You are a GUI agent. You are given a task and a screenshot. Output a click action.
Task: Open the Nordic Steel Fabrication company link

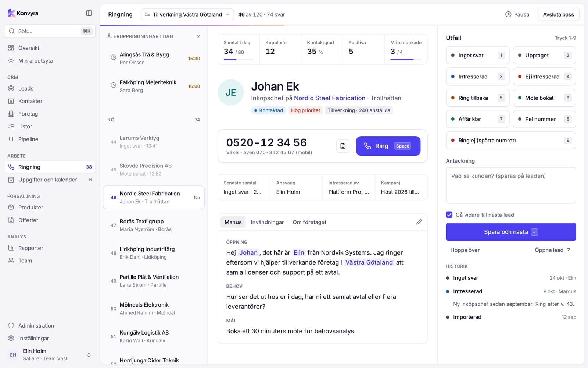[330, 98]
